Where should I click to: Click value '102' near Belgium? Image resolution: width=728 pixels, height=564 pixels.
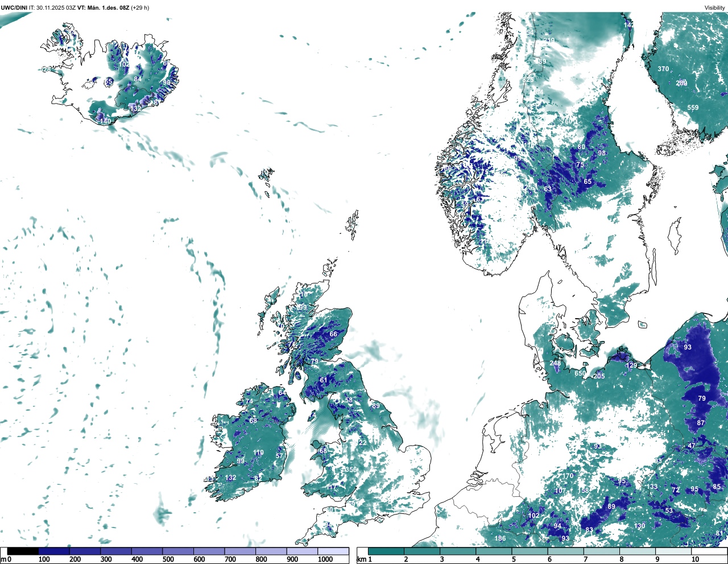click(533, 516)
